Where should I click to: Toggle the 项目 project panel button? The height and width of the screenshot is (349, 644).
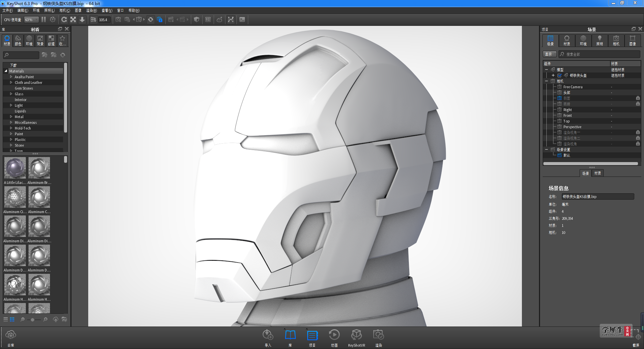(x=312, y=338)
